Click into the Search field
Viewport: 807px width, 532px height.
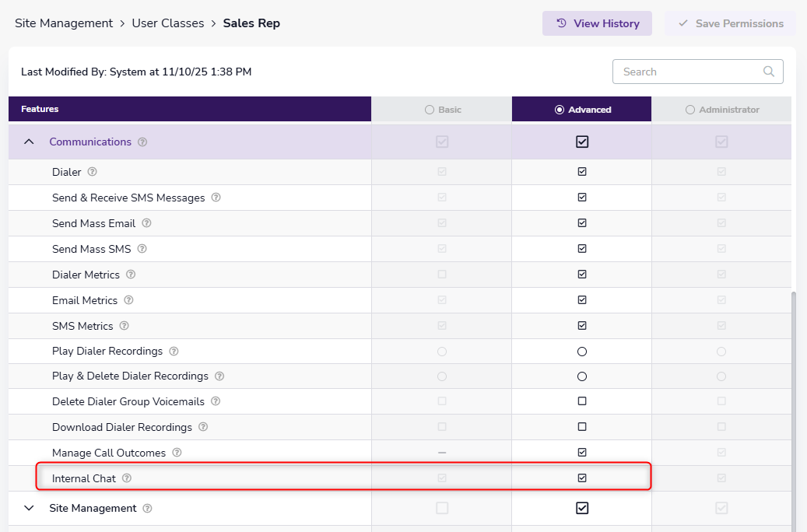pyautogui.click(x=689, y=72)
